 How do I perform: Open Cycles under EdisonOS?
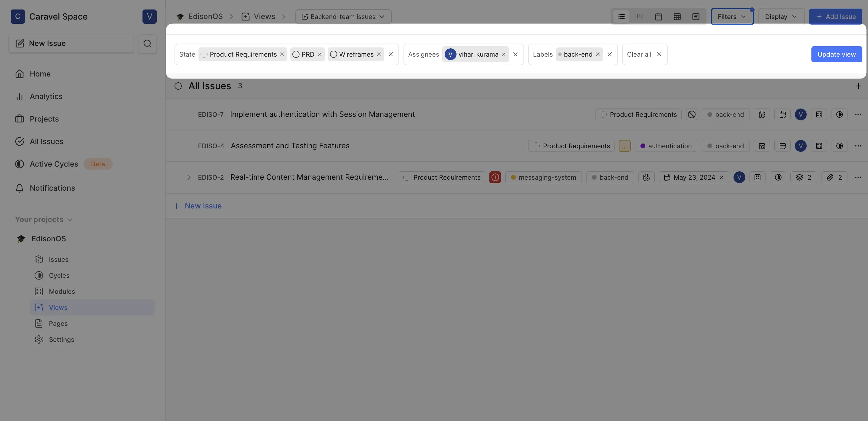60,275
